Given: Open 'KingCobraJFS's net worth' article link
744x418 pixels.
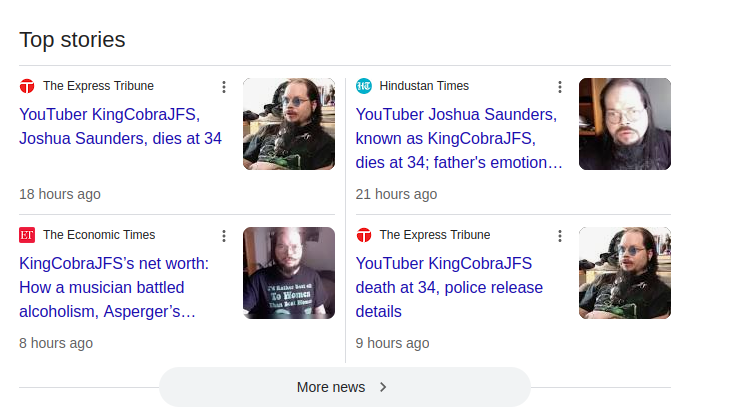Looking at the screenshot, I should pos(114,287).
